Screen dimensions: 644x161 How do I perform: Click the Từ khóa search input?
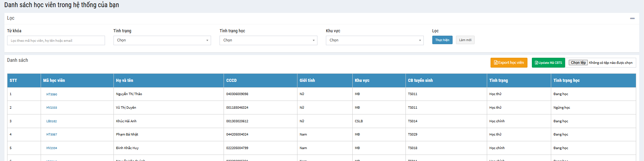(56, 40)
